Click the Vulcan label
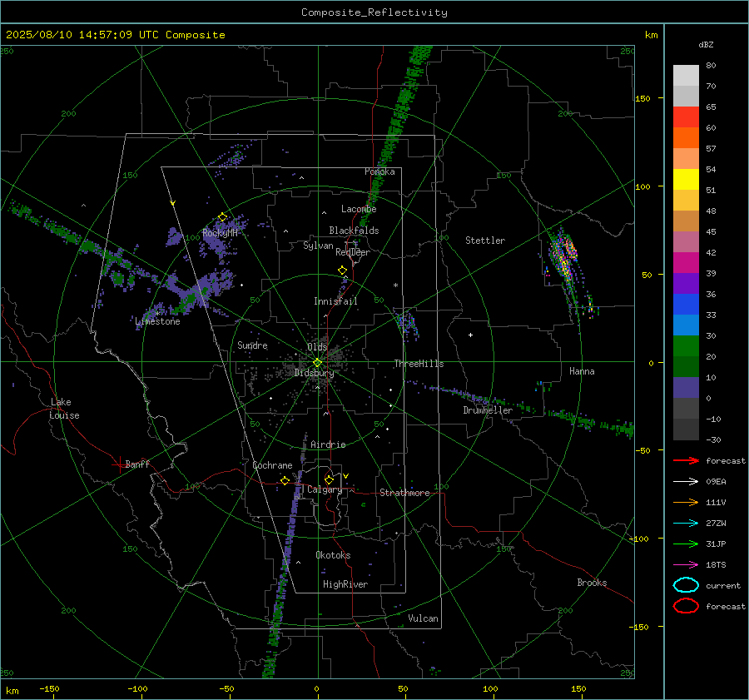The width and height of the screenshot is (749, 700). (423, 618)
